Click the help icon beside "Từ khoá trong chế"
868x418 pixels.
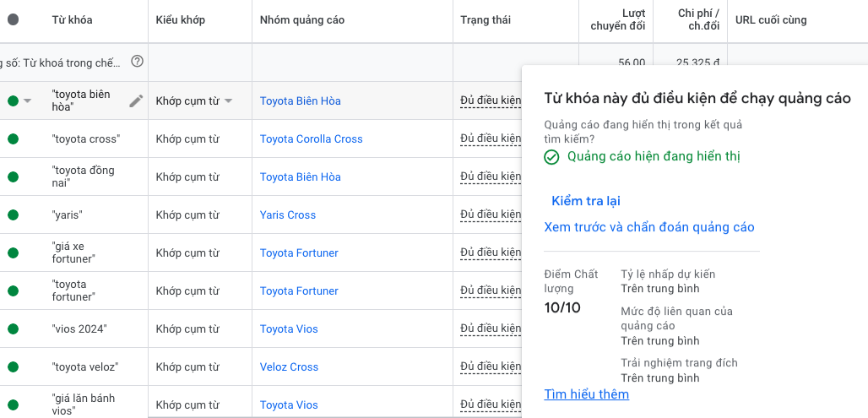[x=137, y=62]
